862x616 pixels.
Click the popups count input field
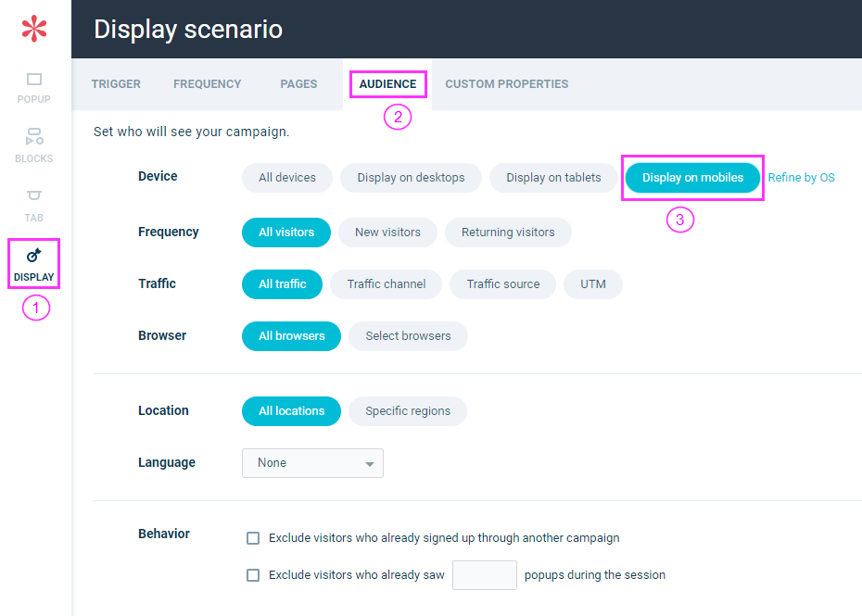pyautogui.click(x=485, y=575)
